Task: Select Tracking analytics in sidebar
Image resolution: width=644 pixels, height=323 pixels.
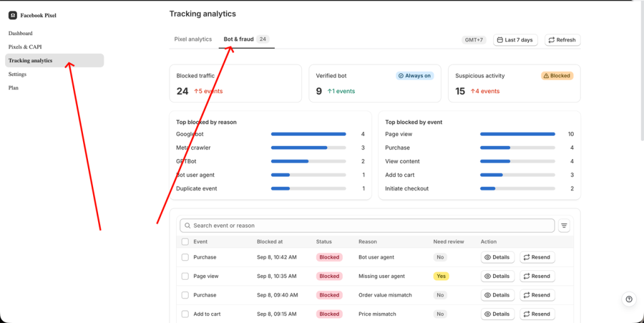Action: (54, 60)
